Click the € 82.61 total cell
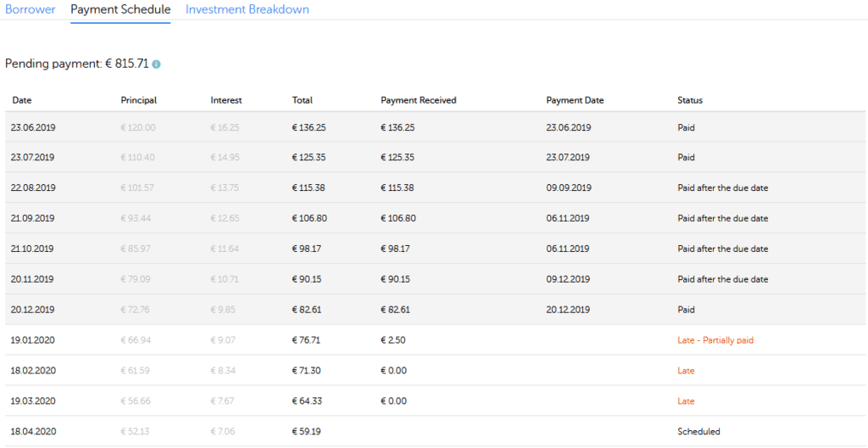The width and height of the screenshot is (868, 448). point(307,310)
